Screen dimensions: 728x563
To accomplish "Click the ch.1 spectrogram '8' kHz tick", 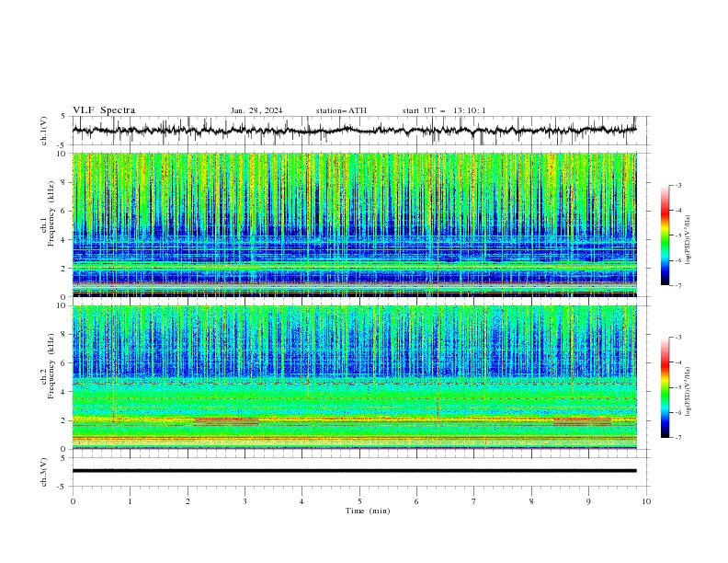I will pyautogui.click(x=65, y=182).
